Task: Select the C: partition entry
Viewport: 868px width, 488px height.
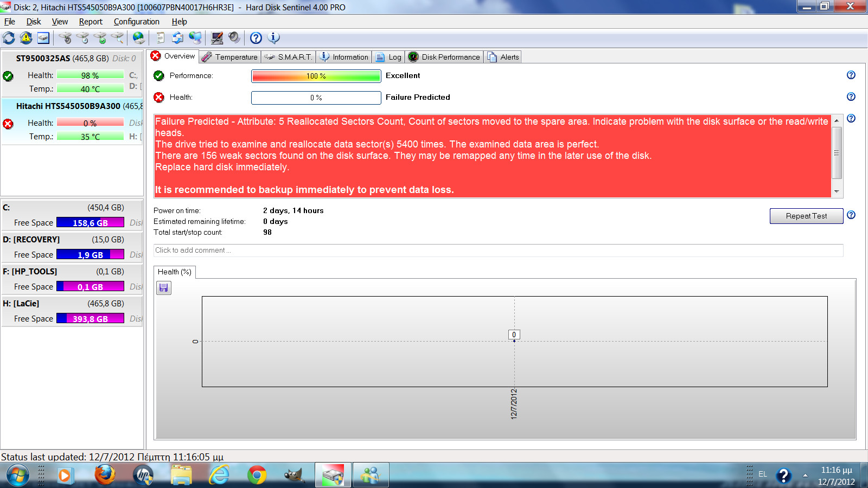Action: [x=72, y=215]
